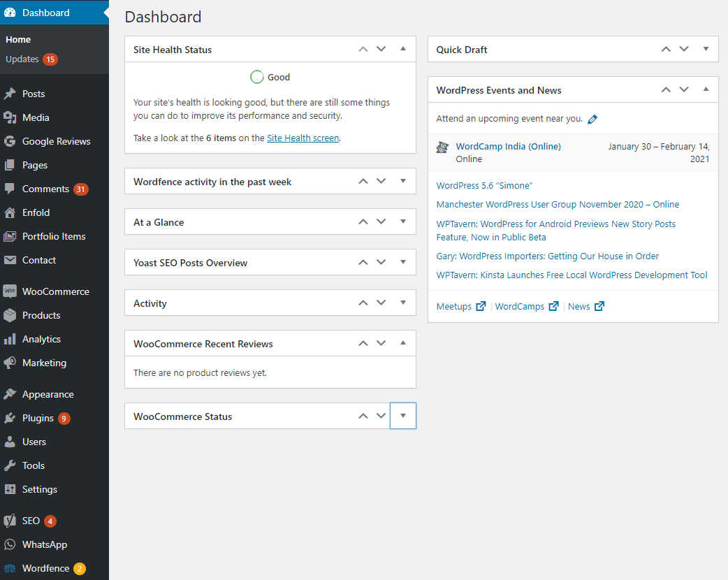This screenshot has height=580, width=728.
Task: Click the Good site health status circle
Action: (256, 77)
